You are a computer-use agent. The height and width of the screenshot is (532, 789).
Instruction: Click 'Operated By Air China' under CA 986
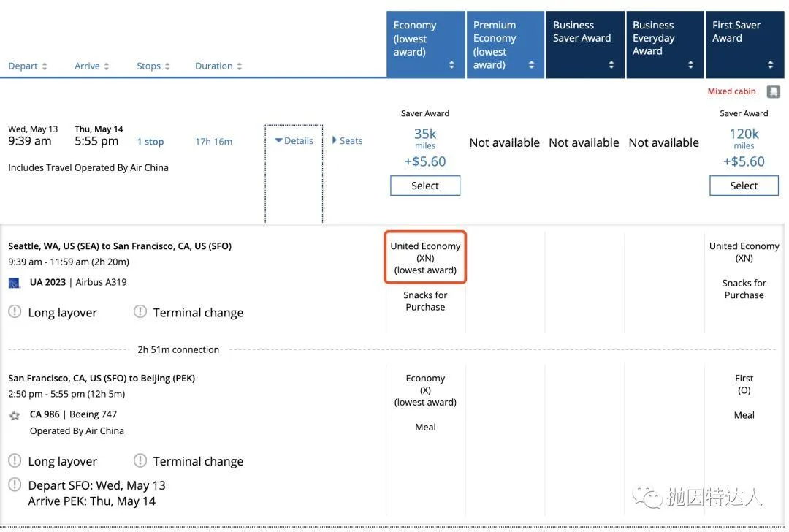[77, 431]
